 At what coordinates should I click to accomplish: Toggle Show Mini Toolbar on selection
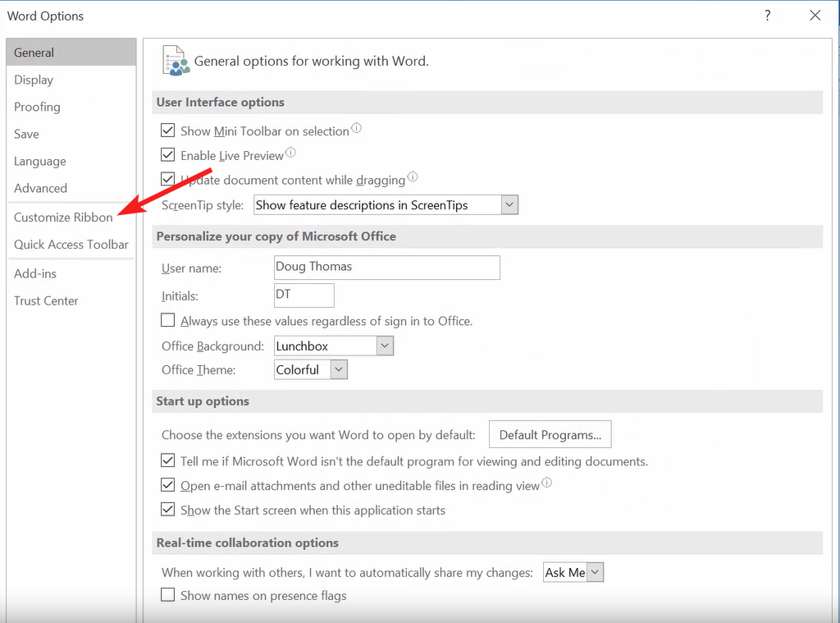click(x=167, y=131)
